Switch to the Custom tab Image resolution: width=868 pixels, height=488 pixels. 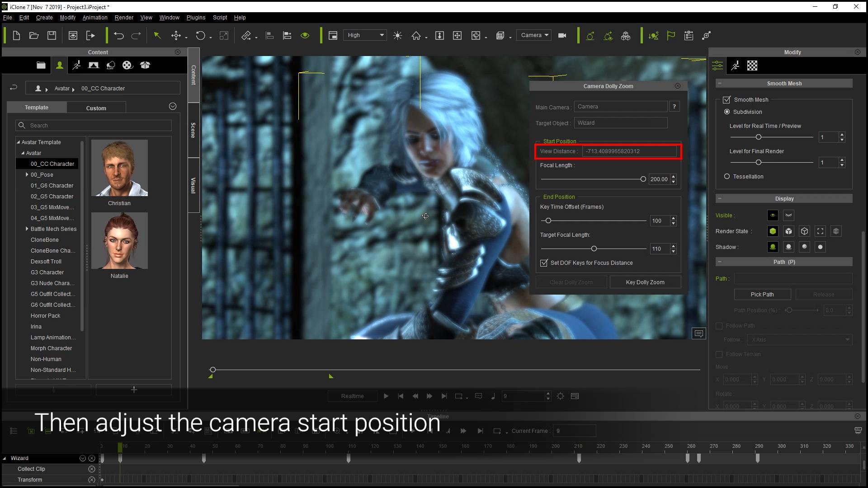[x=96, y=108]
